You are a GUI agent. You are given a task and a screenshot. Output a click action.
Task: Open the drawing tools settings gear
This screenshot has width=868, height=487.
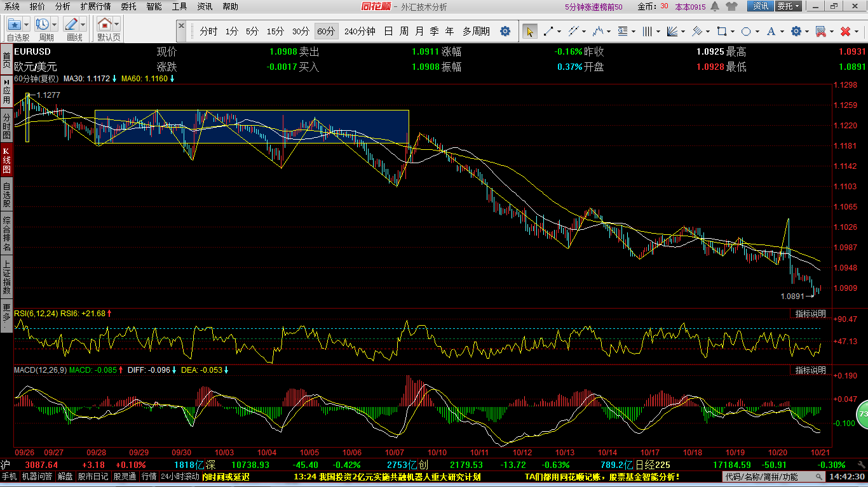(796, 31)
